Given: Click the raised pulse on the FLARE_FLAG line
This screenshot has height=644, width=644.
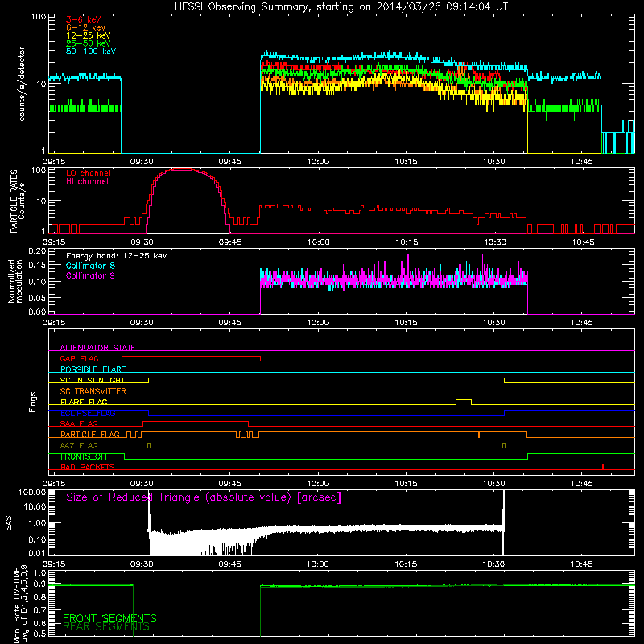Looking at the screenshot, I should (x=464, y=401).
